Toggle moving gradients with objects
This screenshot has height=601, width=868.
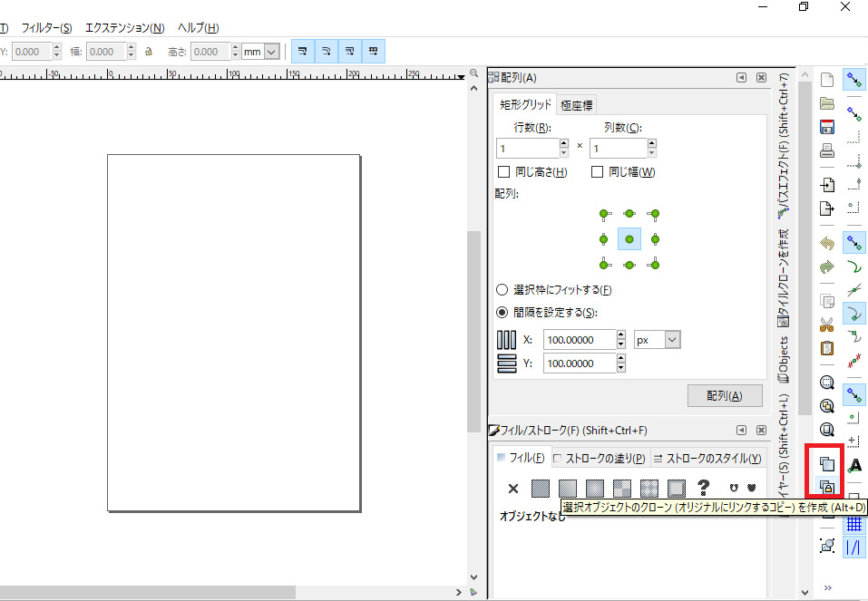pyautogui.click(x=350, y=52)
